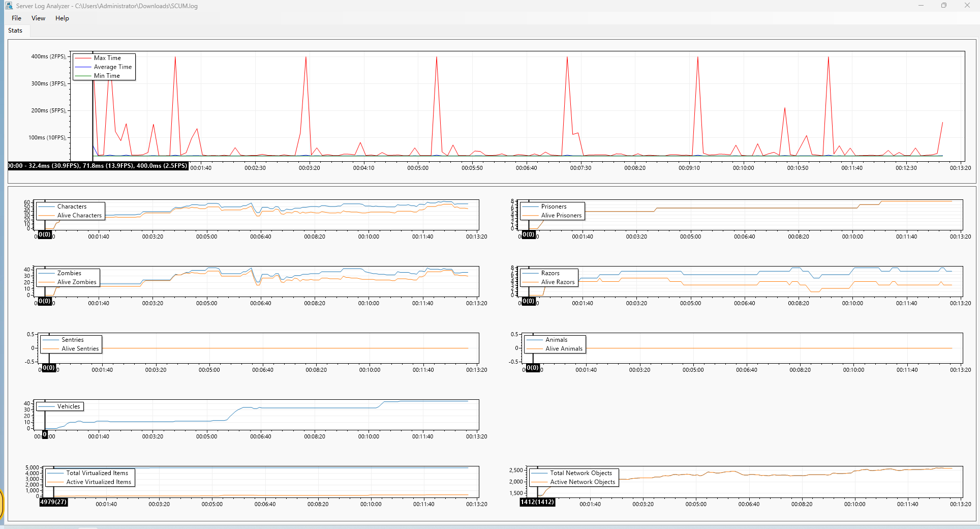Click the 4979(27) virtualized items readout
The height and width of the screenshot is (529, 980).
pos(53,502)
